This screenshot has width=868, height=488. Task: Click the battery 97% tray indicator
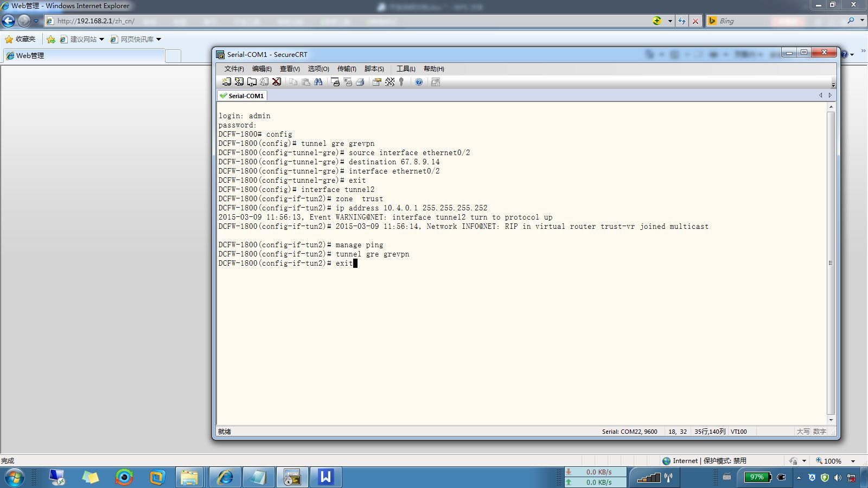[x=758, y=477]
